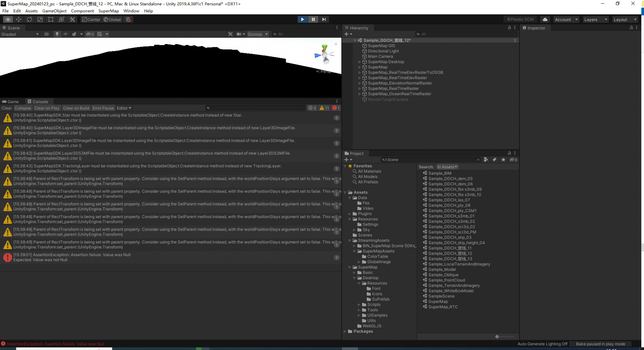Toggle Global handle rotation button

[112, 19]
